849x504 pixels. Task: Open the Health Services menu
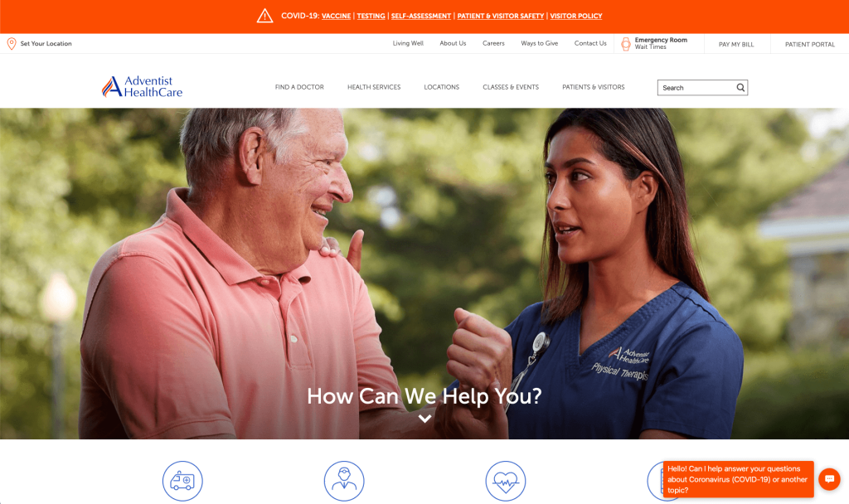pyautogui.click(x=374, y=87)
